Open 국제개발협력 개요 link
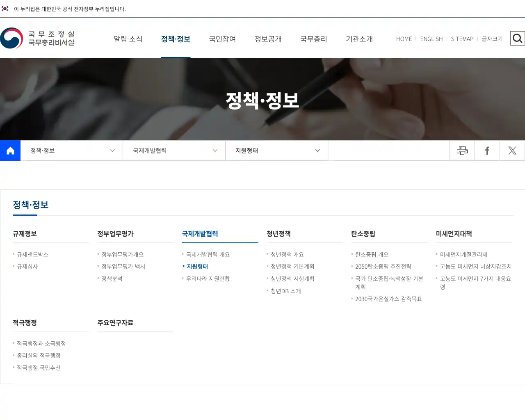Viewport: 525px width, 420px height. tap(208, 254)
